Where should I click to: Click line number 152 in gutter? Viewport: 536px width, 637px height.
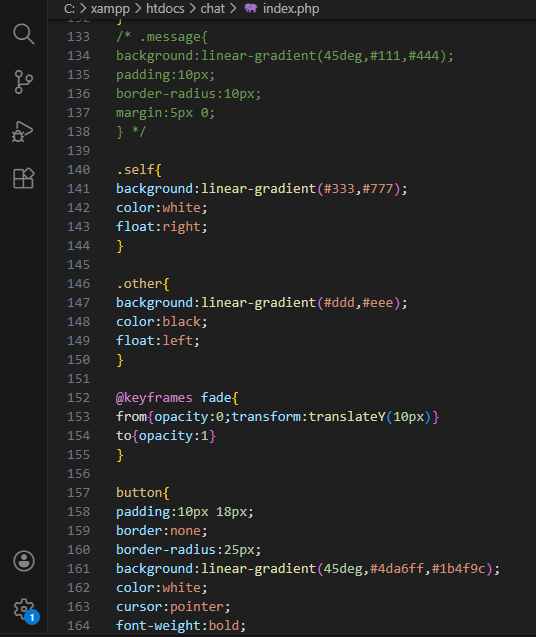(78, 397)
